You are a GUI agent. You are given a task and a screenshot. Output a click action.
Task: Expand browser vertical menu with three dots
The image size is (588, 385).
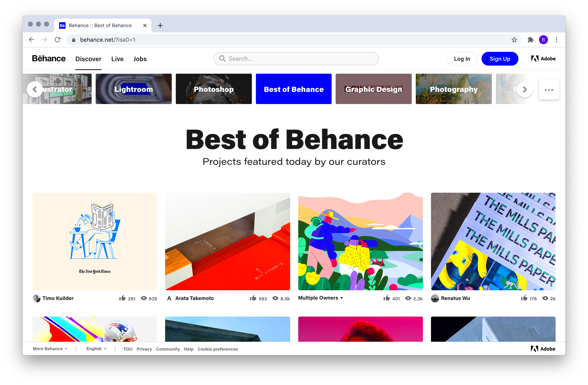(x=556, y=39)
